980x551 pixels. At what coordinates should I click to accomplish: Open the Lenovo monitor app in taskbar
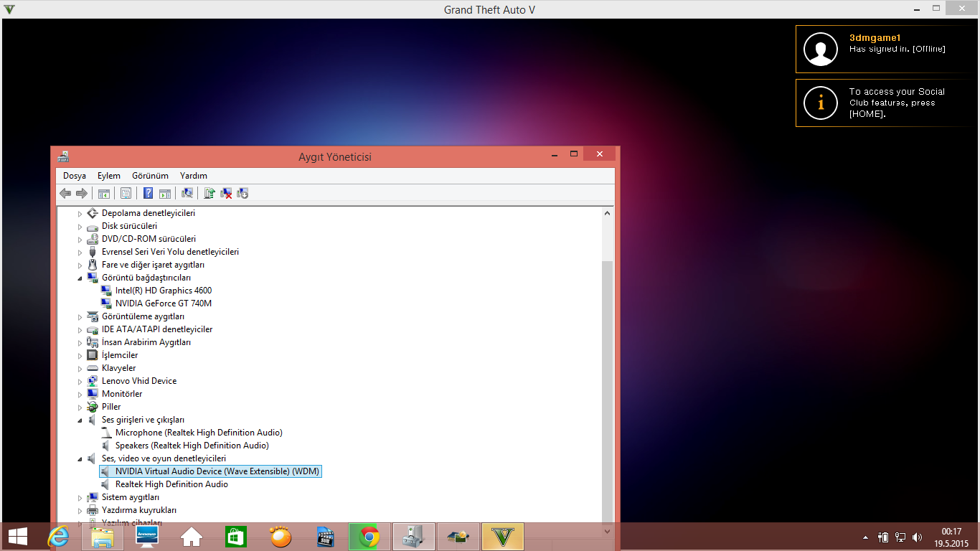pyautogui.click(x=147, y=537)
